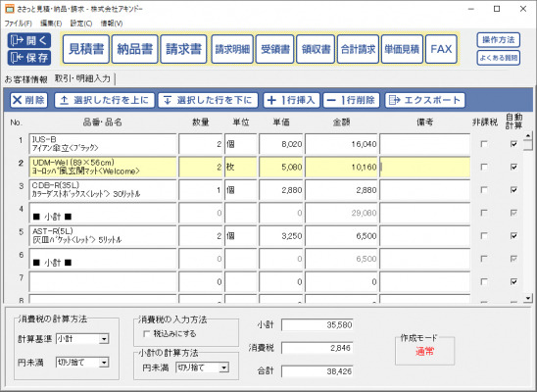Switch to the お客様情報 tab
Viewport: 537px width, 392px height.
(x=25, y=79)
